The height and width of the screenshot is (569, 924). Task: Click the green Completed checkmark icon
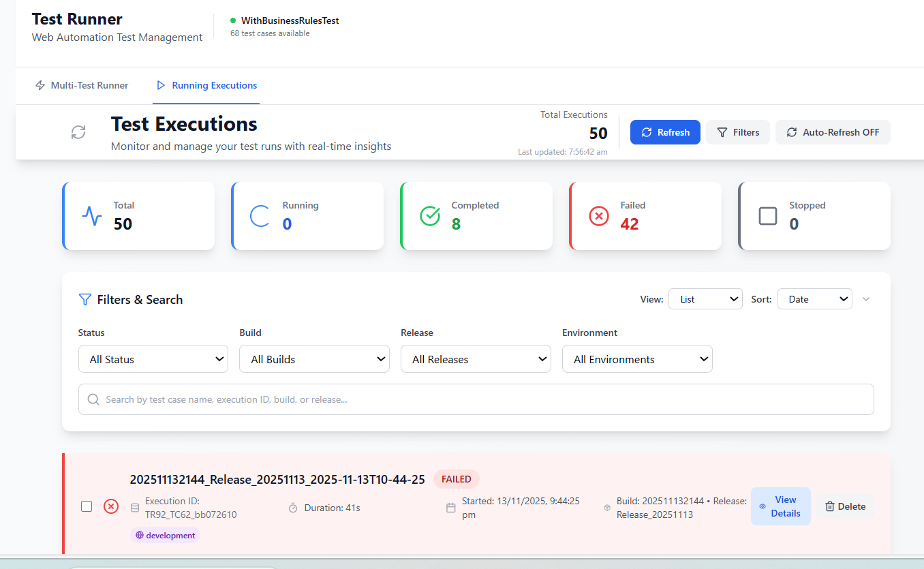click(430, 216)
